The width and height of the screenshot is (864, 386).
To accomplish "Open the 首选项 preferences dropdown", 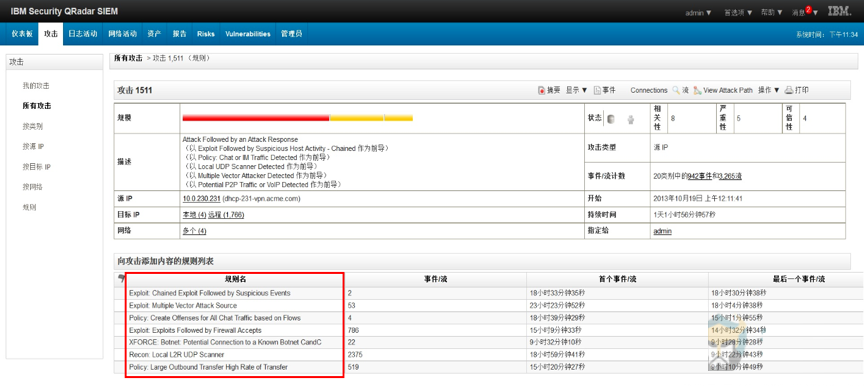I will [x=738, y=13].
